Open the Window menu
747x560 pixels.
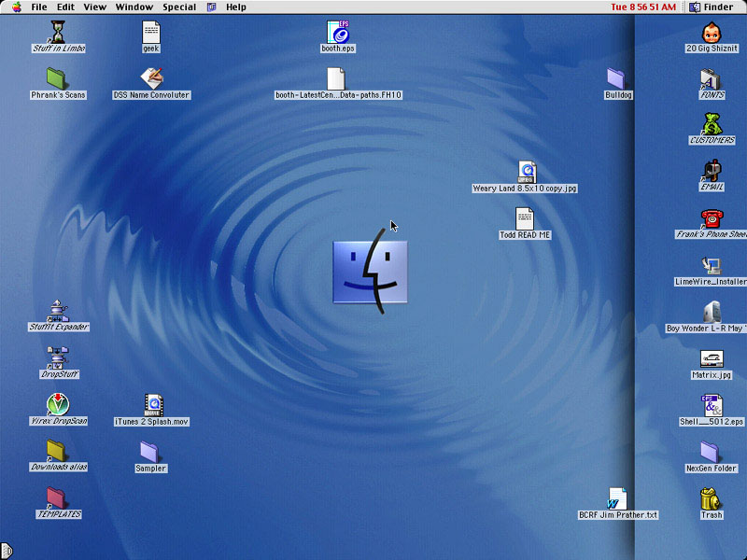(x=134, y=7)
